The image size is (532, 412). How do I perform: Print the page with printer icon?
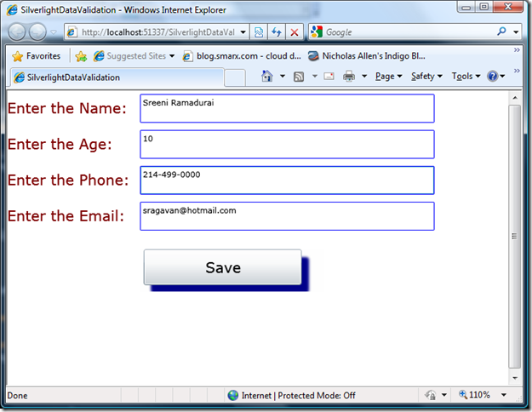(349, 77)
